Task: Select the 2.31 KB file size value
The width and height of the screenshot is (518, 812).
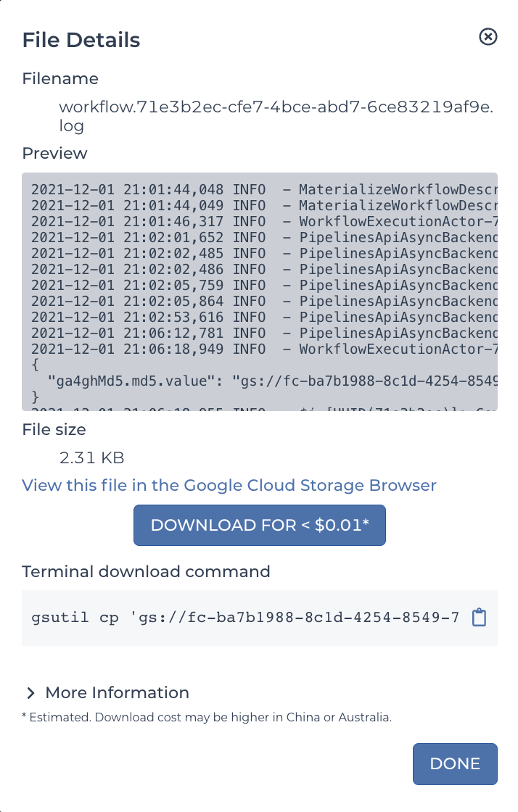Action: 91,457
